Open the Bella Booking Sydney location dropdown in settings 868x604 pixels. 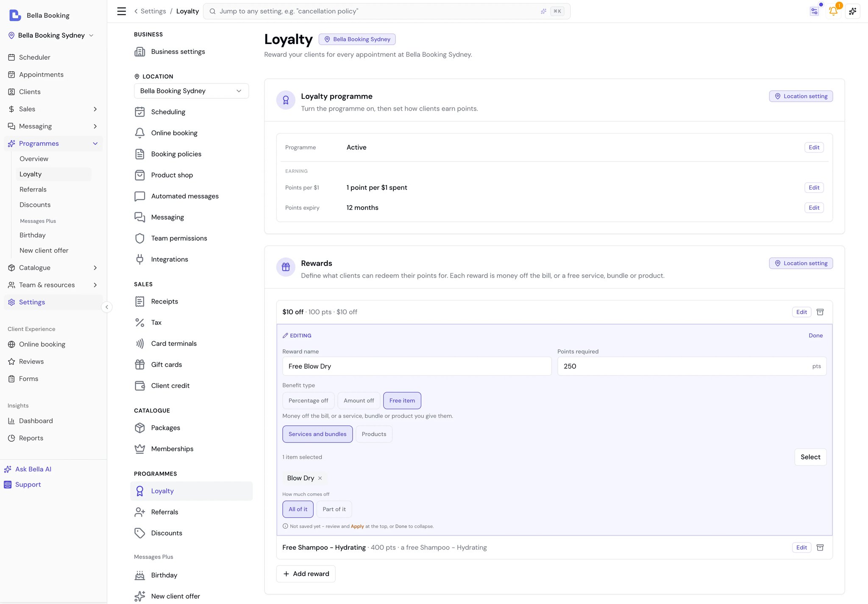click(x=191, y=91)
